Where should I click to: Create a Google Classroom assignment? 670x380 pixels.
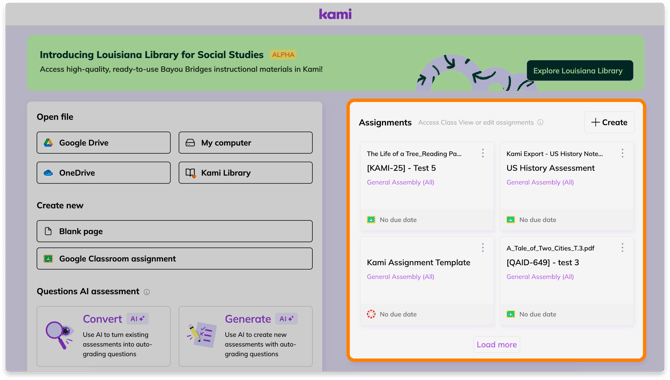coord(174,259)
